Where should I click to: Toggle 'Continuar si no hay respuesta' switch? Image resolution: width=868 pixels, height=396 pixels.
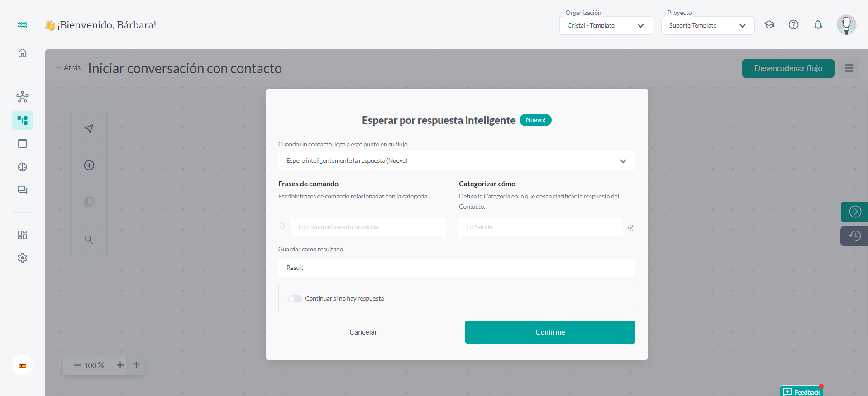click(295, 299)
